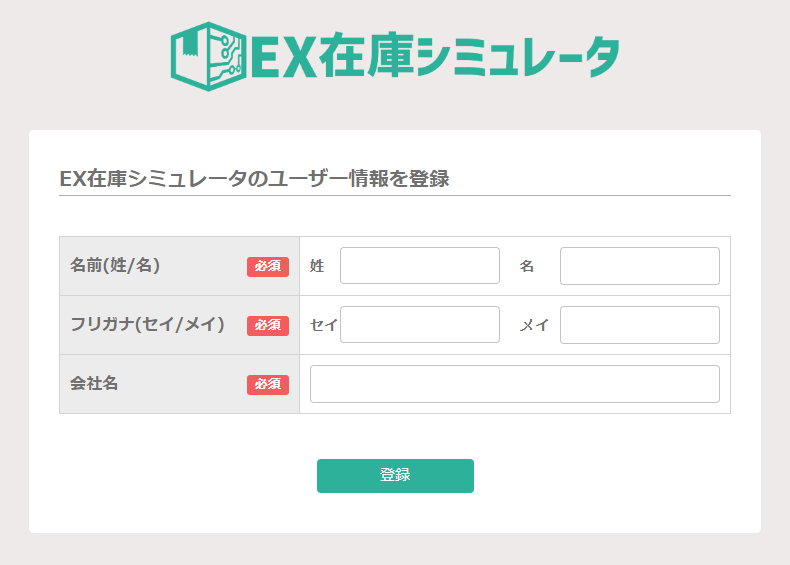790x565 pixels.
Task: Click the ユーザー情報を登録 heading
Action: (x=254, y=179)
